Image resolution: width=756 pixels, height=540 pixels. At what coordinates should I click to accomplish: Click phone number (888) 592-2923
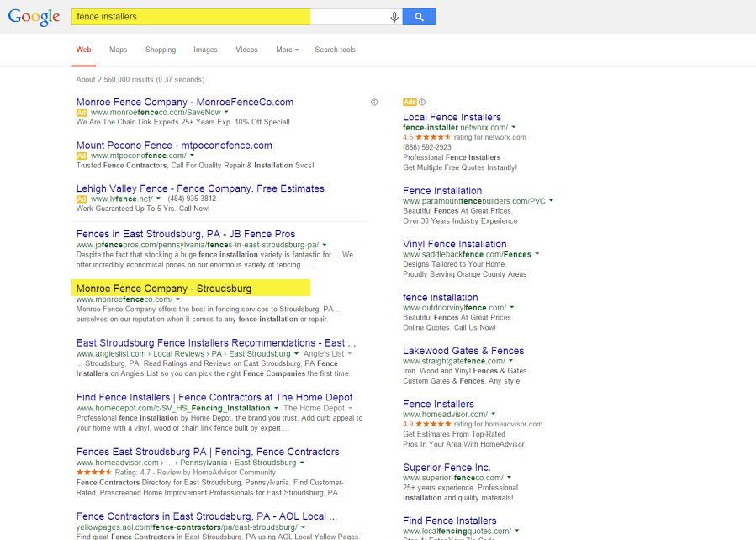point(427,147)
